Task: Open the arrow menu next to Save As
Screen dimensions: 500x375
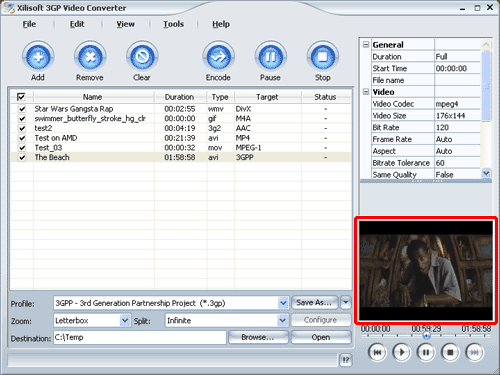Action: [x=346, y=303]
